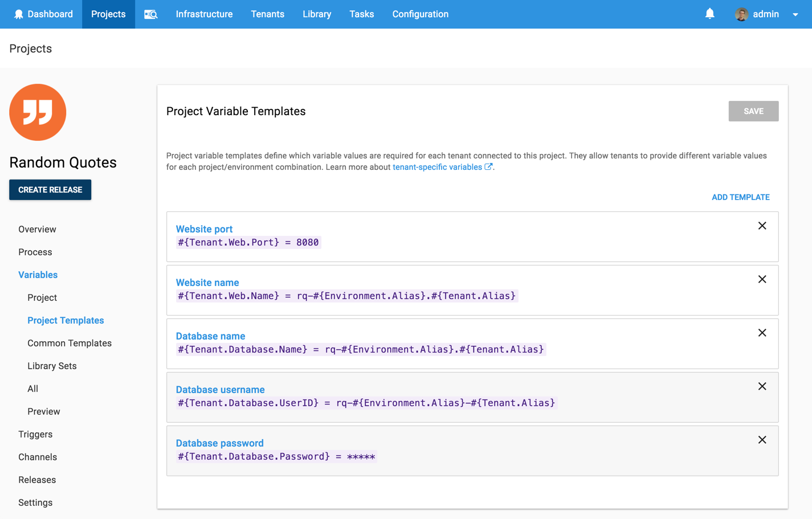Open the notifications bell icon

pyautogui.click(x=709, y=14)
